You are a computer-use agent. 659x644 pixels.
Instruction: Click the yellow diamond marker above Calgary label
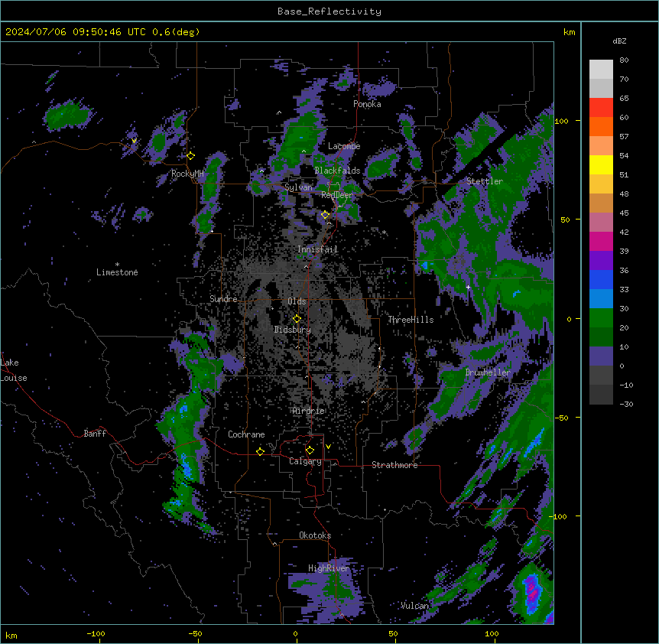310,450
